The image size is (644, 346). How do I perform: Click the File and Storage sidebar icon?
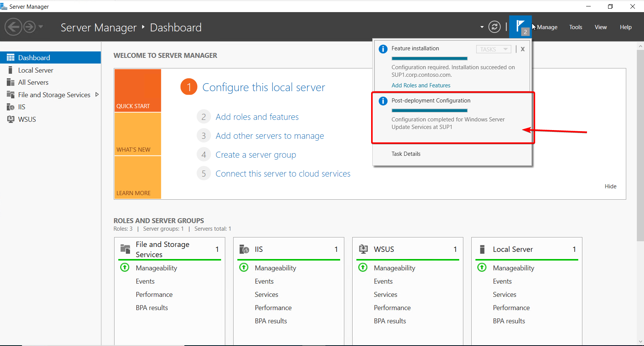(x=11, y=95)
